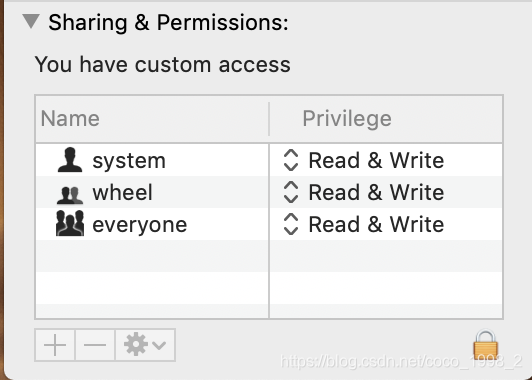Change system privilege via stepper arrows
This screenshot has height=380, width=532.
pos(291,160)
